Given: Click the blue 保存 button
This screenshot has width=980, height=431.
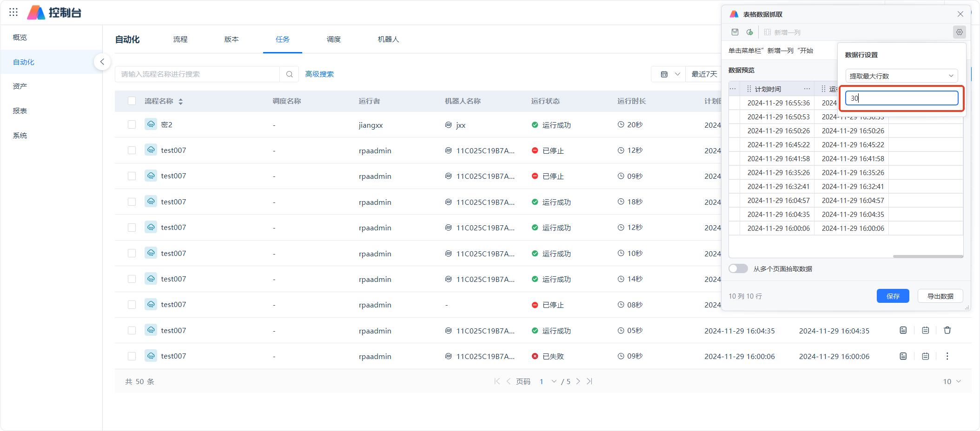Looking at the screenshot, I should click(893, 296).
